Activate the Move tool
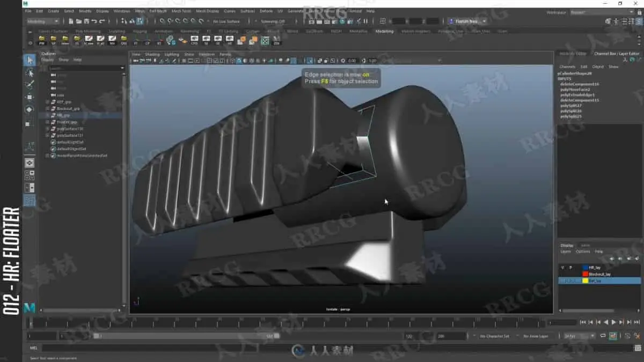The image size is (644, 362). coord(30,98)
